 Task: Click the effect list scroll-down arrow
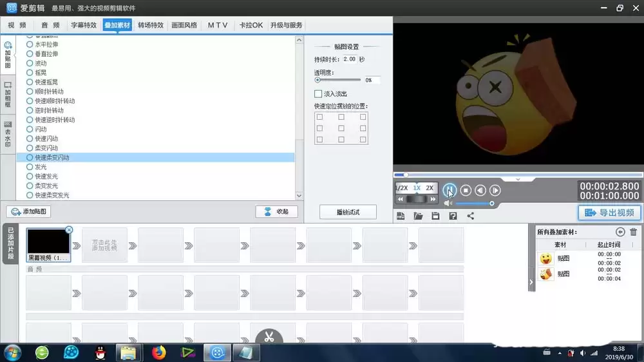[299, 196]
